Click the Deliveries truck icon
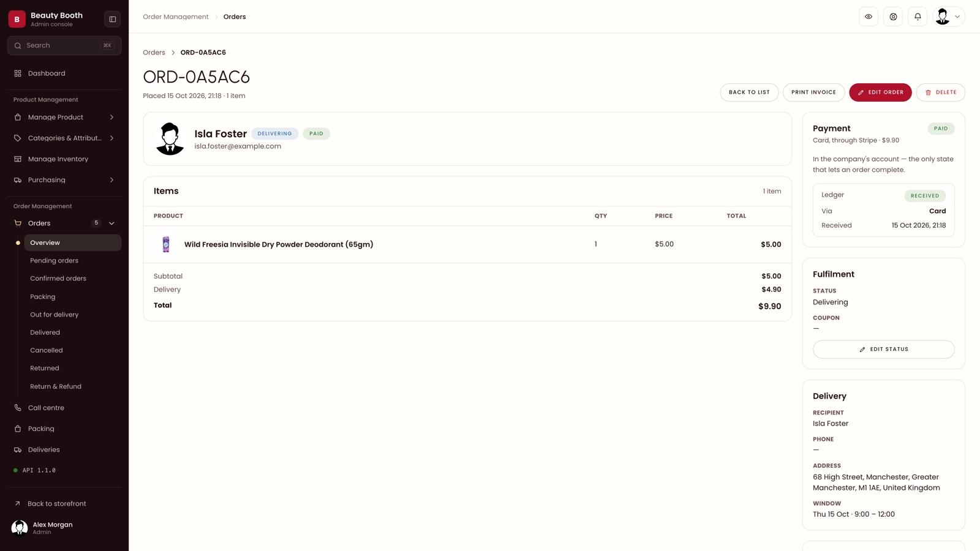The height and width of the screenshot is (551, 980). 18,450
